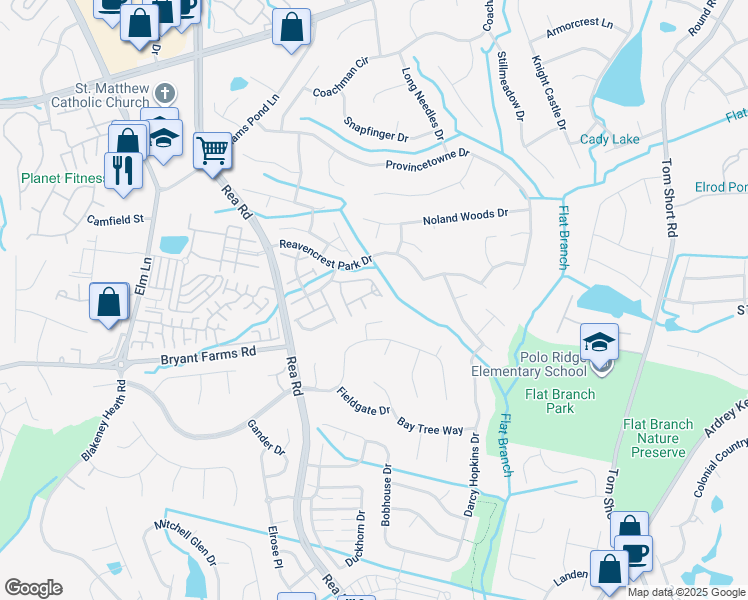The width and height of the screenshot is (748, 600).
Task: Open the shopping bag marker above Coachman Cir
Action: click(291, 29)
